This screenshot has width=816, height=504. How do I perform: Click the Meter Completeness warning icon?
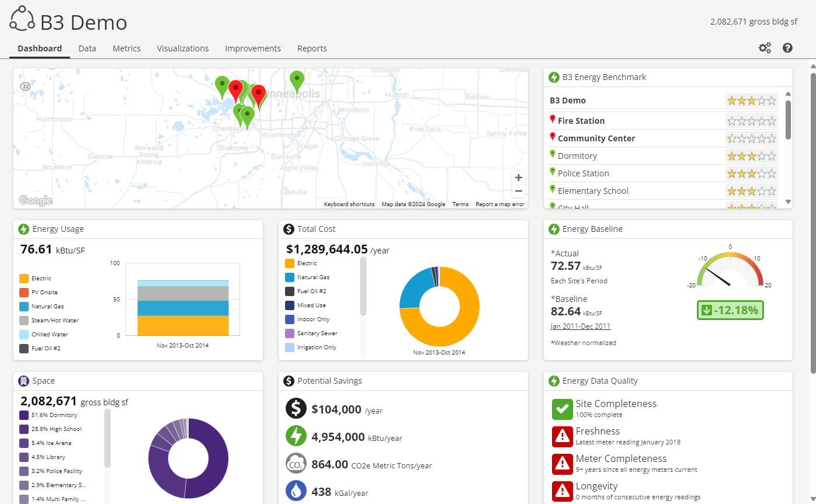coord(562,464)
